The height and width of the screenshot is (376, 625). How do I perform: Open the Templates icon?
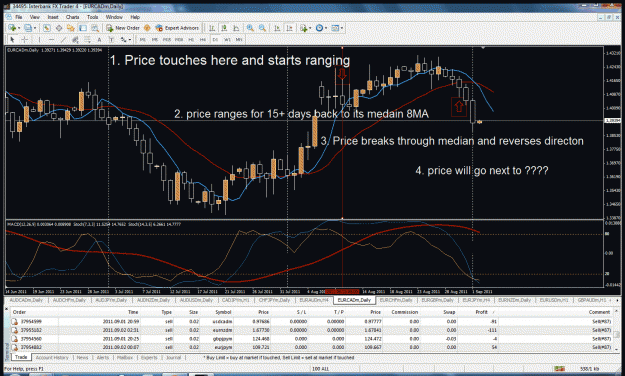click(335, 28)
